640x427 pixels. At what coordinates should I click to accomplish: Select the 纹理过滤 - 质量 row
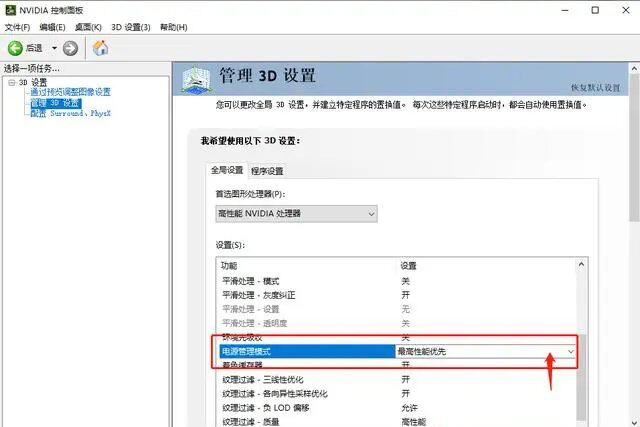coord(396,421)
